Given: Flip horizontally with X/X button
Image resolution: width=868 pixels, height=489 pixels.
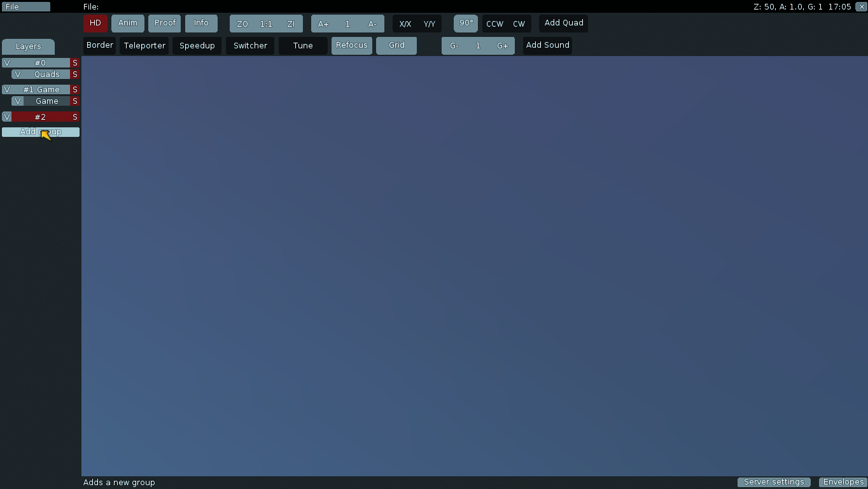Looking at the screenshot, I should 405,24.
